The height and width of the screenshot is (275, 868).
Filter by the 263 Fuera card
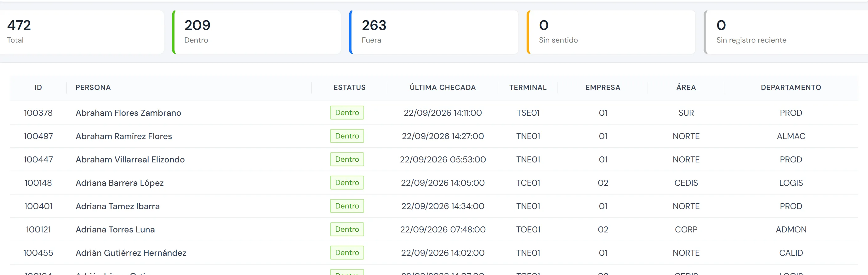(434, 32)
